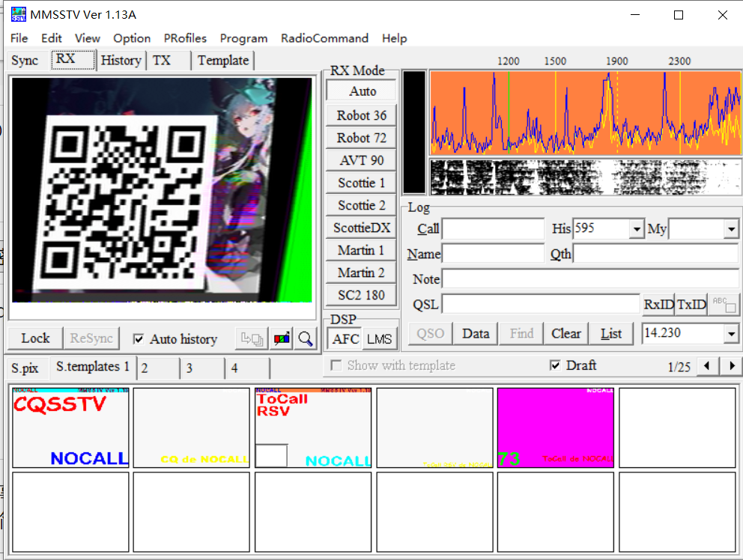Image resolution: width=743 pixels, height=560 pixels.
Task: Select the magenta 73 template thumbnail
Action: (x=555, y=427)
